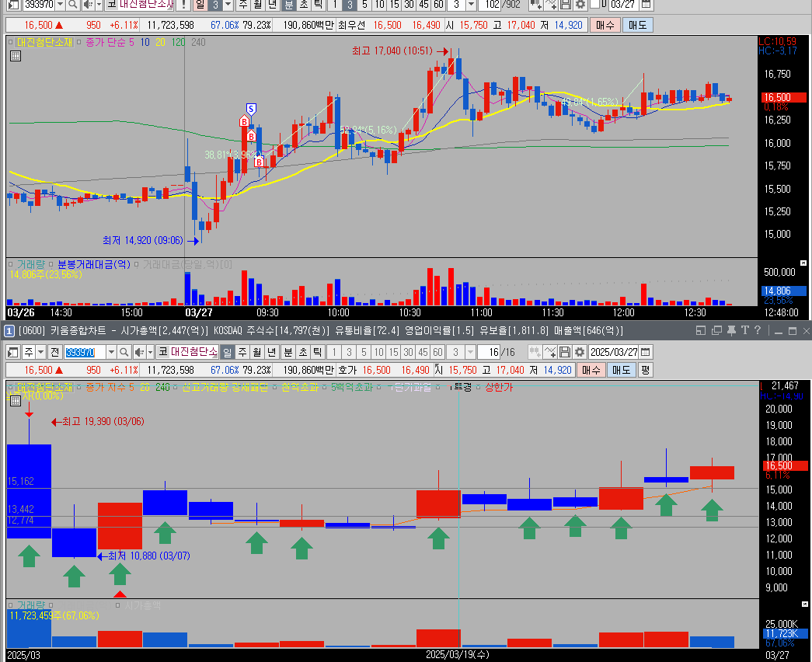Click the exclamation alert icon in top chart
The image size is (812, 662).
coord(183,5)
